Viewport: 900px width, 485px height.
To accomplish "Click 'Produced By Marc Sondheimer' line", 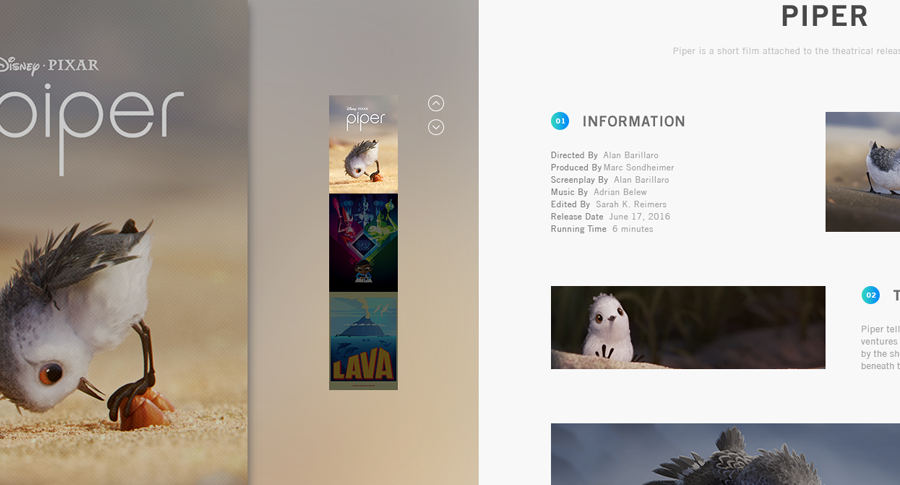I will click(612, 168).
